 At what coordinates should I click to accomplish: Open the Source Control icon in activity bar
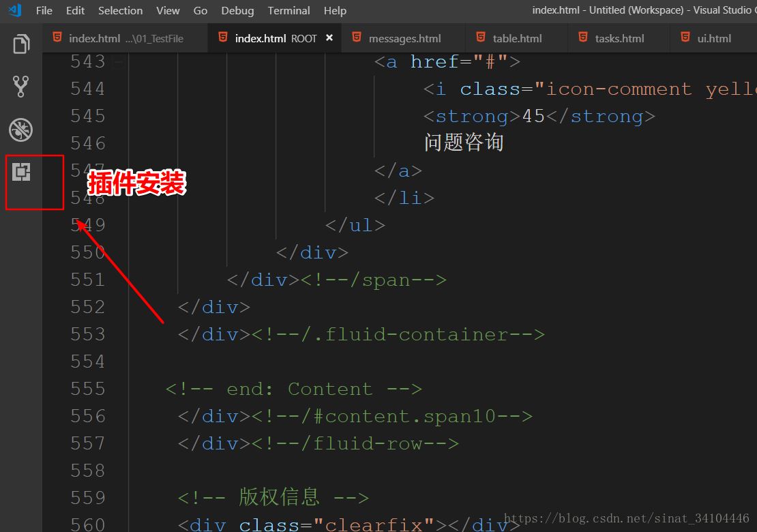pyautogui.click(x=20, y=87)
